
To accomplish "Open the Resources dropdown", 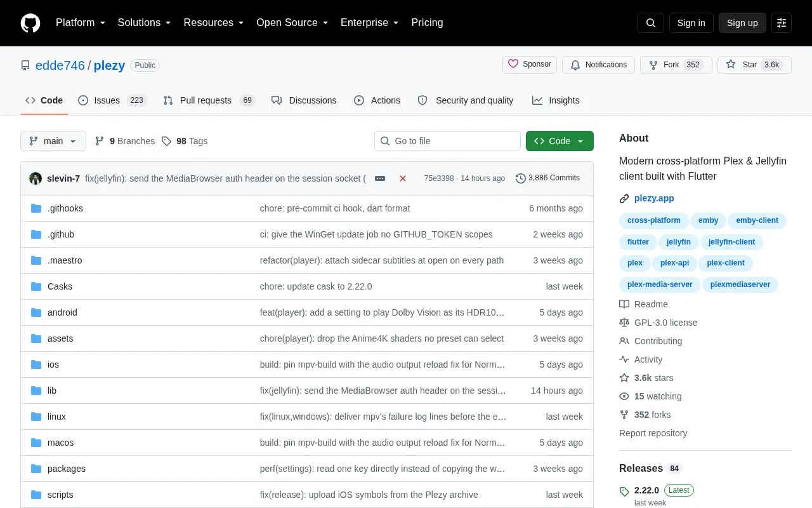I will tap(214, 23).
